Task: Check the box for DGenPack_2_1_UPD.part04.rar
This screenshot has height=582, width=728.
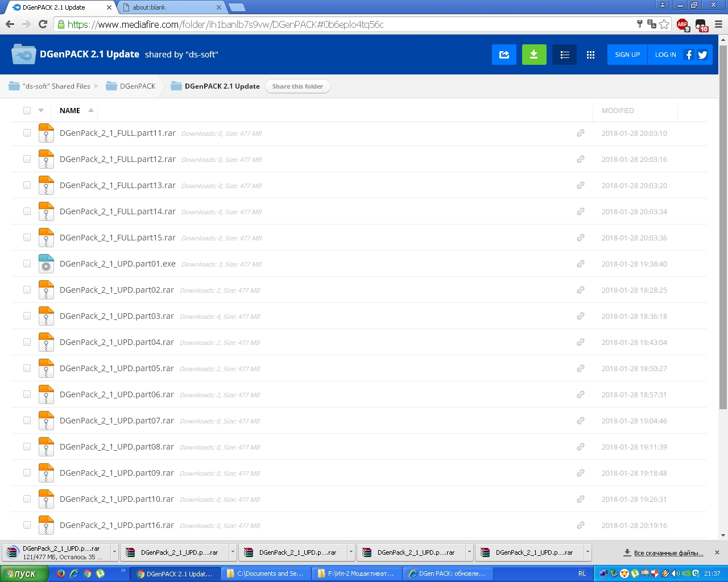Action: [x=27, y=342]
